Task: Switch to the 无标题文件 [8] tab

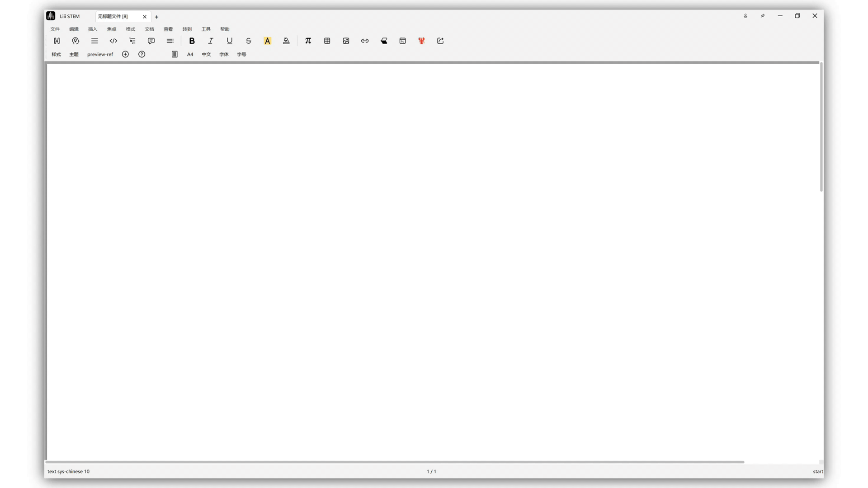Action: [113, 16]
